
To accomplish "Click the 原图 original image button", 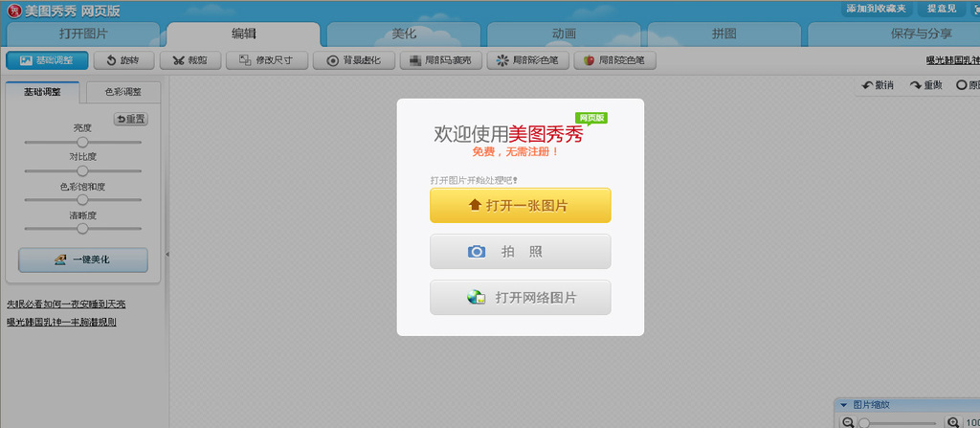I will [x=968, y=85].
